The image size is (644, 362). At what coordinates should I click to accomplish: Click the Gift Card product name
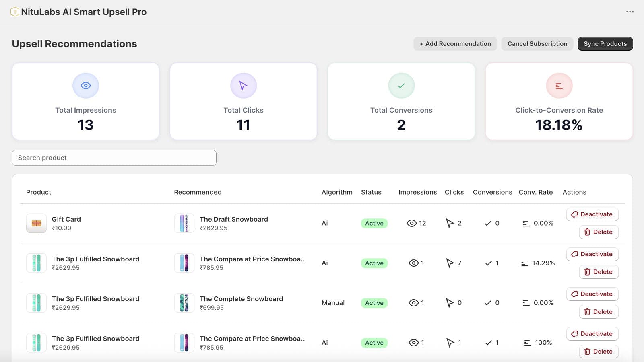click(66, 219)
